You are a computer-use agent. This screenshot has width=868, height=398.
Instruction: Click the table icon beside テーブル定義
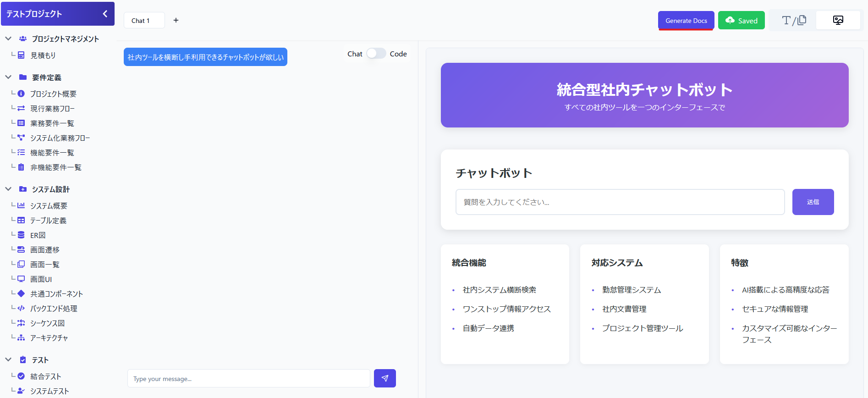pos(21,220)
